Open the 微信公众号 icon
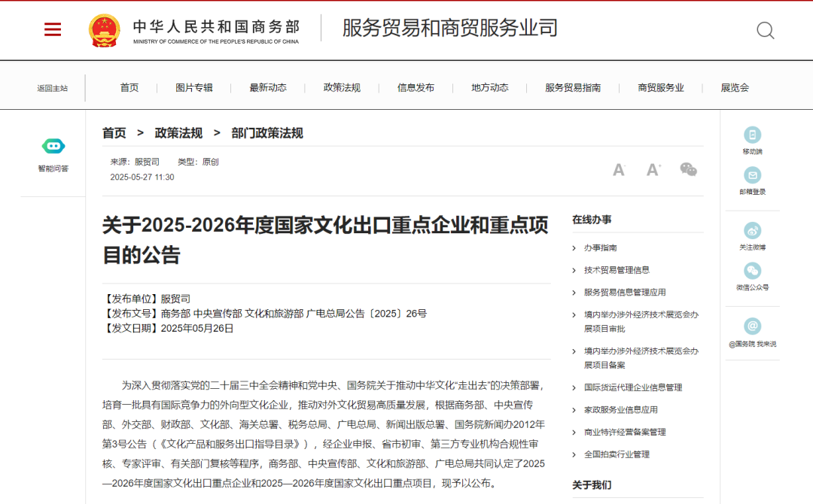The width and height of the screenshot is (813, 504). coord(752,271)
